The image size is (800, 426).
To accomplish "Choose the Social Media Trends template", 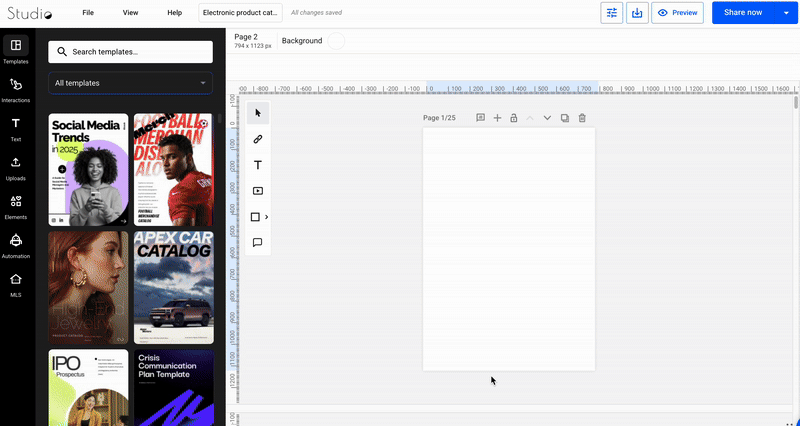I will (88, 169).
